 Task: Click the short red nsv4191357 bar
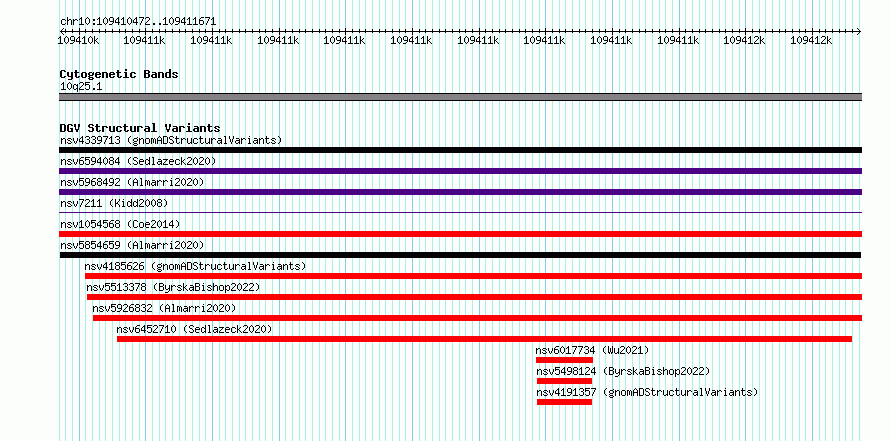coord(564,402)
